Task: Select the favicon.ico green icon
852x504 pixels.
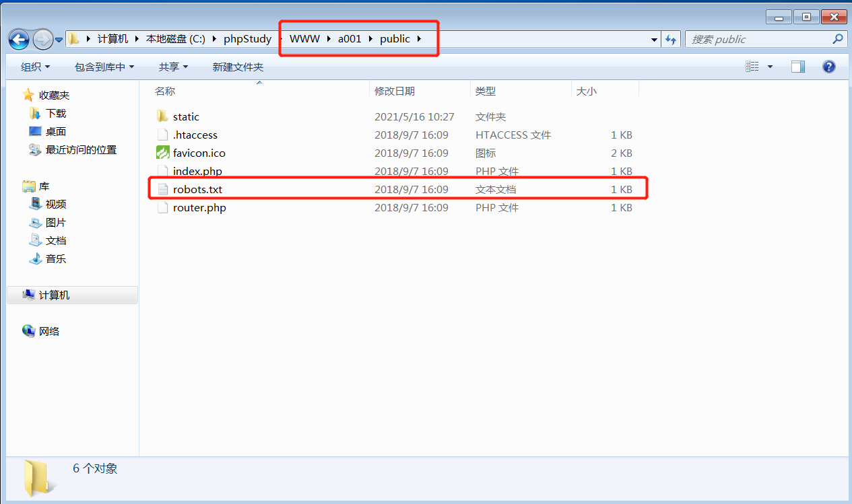Action: coord(162,153)
